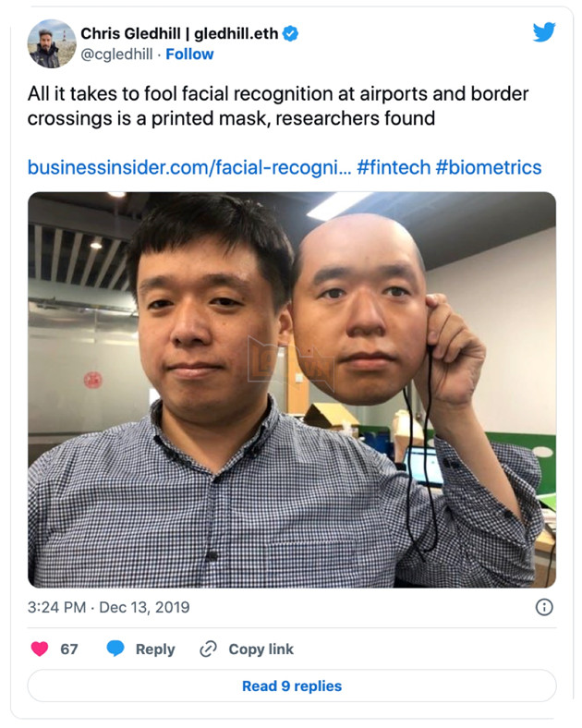Viewport: 582px width, 728px height.
Task: Click the @cgledhill handle
Action: point(116,55)
